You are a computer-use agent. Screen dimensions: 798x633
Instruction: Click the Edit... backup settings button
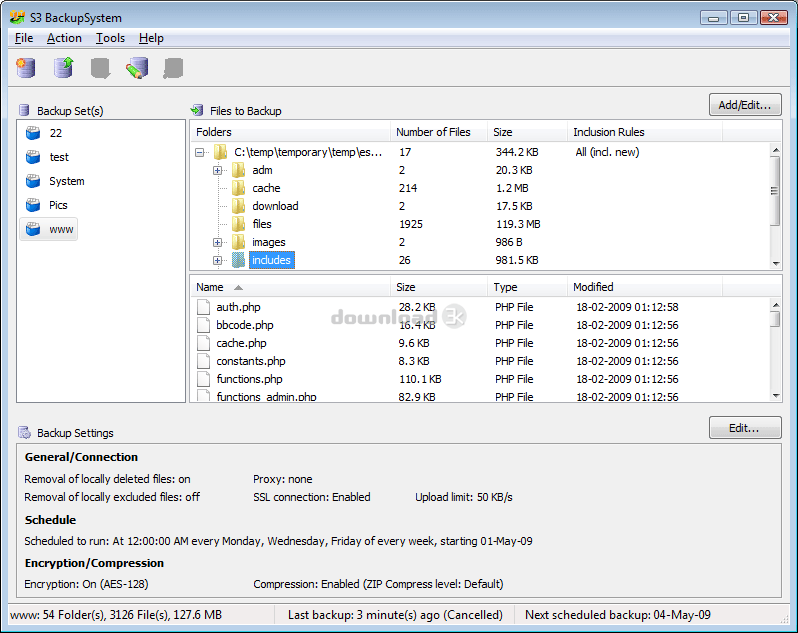[744, 428]
